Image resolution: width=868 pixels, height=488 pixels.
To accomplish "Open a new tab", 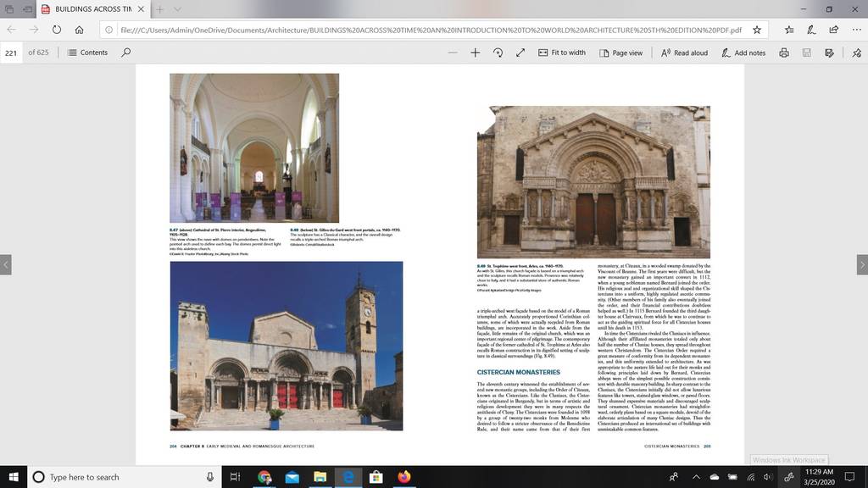I will coord(160,8).
